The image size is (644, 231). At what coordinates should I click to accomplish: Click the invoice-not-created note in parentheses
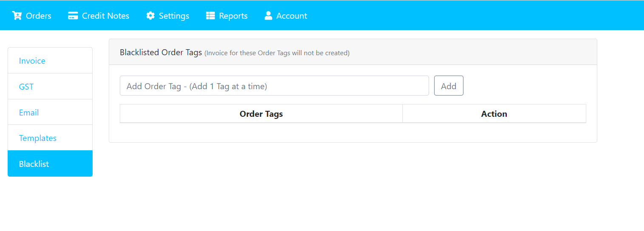pos(277,53)
